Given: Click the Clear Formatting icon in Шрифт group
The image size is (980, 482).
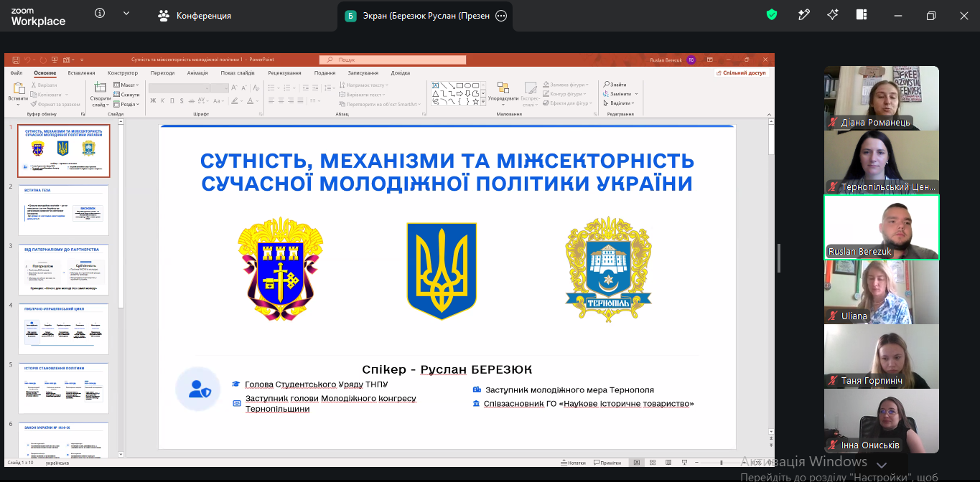Looking at the screenshot, I should click(256, 88).
